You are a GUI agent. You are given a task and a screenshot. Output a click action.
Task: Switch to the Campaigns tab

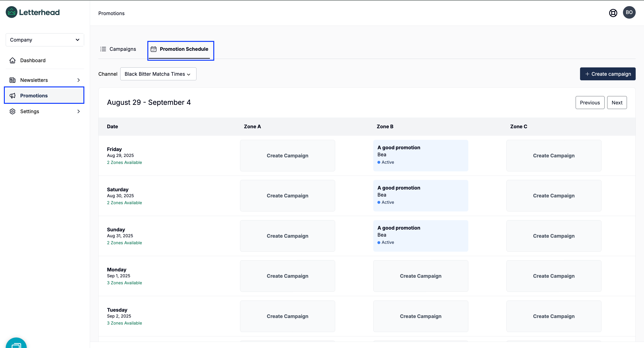tap(118, 49)
